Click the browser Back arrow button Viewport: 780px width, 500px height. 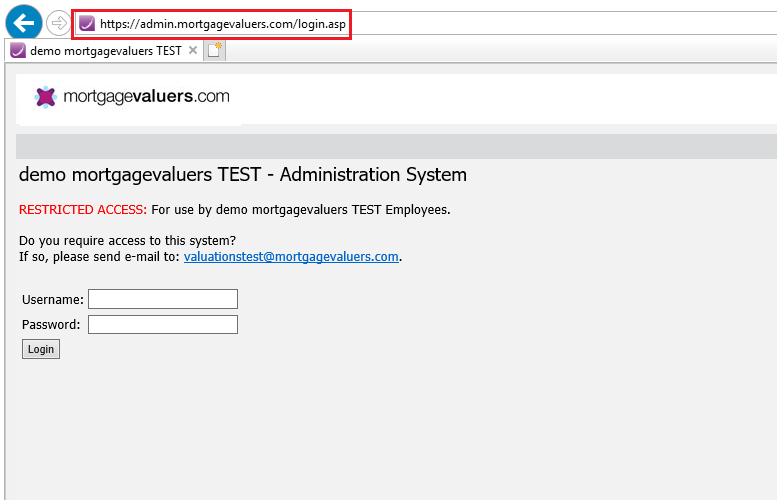coord(24,22)
